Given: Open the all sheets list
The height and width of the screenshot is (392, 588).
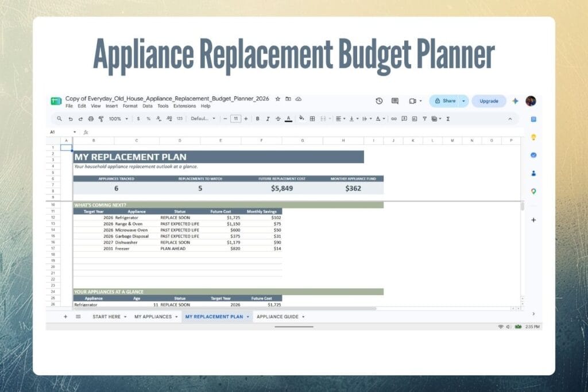Looking at the screenshot, I should click(x=78, y=317).
